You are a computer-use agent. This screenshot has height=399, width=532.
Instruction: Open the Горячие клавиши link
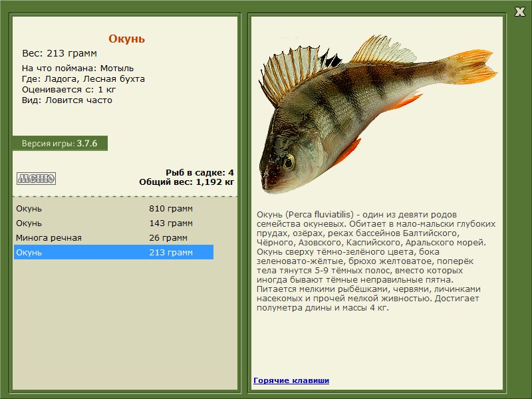[291, 380]
